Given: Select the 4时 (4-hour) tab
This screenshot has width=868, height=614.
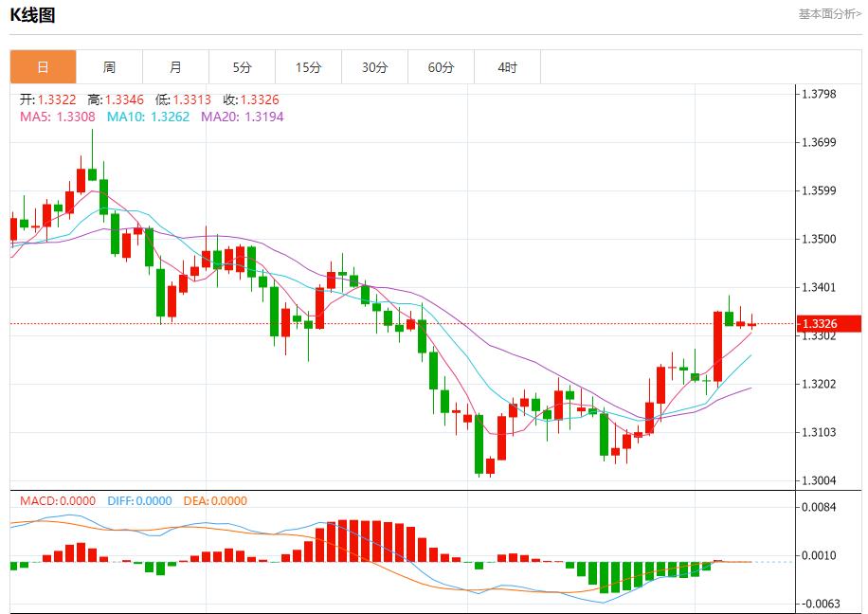Looking at the screenshot, I should tap(507, 67).
